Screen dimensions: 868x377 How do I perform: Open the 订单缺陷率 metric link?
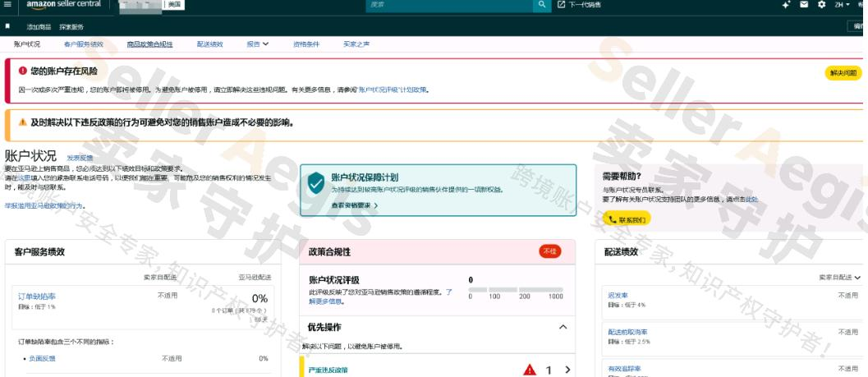[x=36, y=297]
